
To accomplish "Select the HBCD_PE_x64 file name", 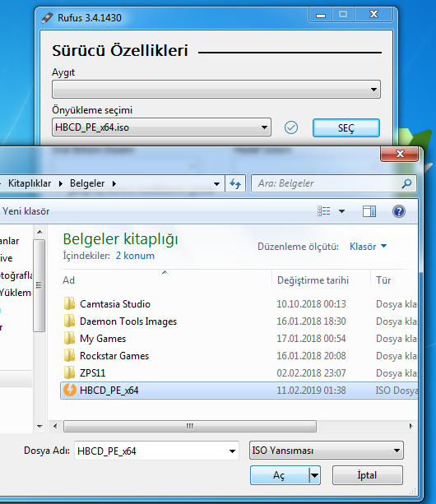I will pyautogui.click(x=109, y=391).
